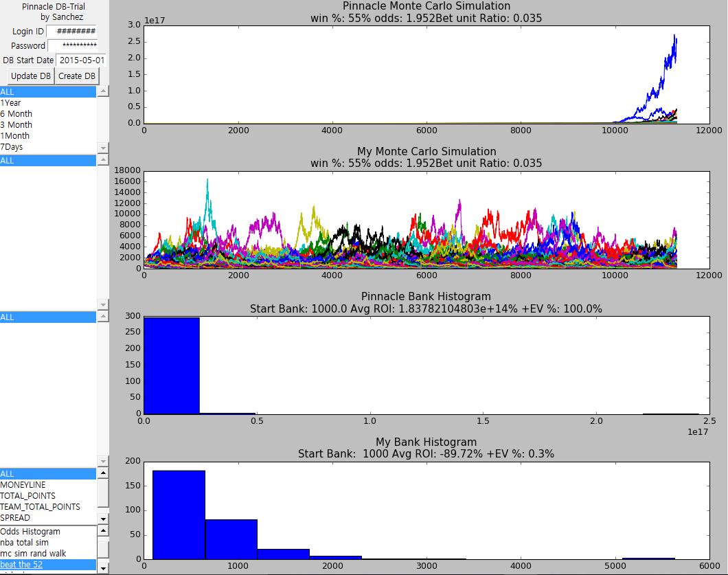Select ALL in the list directly below 7Days
The height and width of the screenshot is (575, 728).
(48, 160)
